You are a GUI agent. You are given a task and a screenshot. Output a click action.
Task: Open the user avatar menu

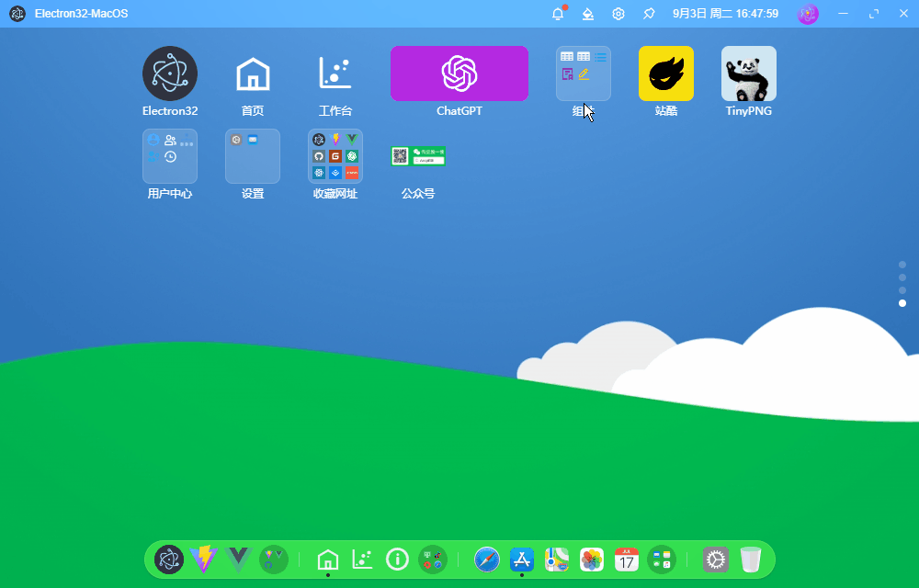pyautogui.click(x=808, y=14)
